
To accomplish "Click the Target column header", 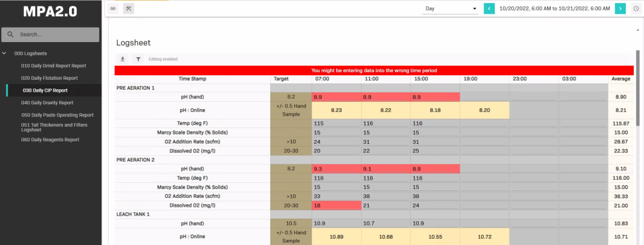I will 291,79.
